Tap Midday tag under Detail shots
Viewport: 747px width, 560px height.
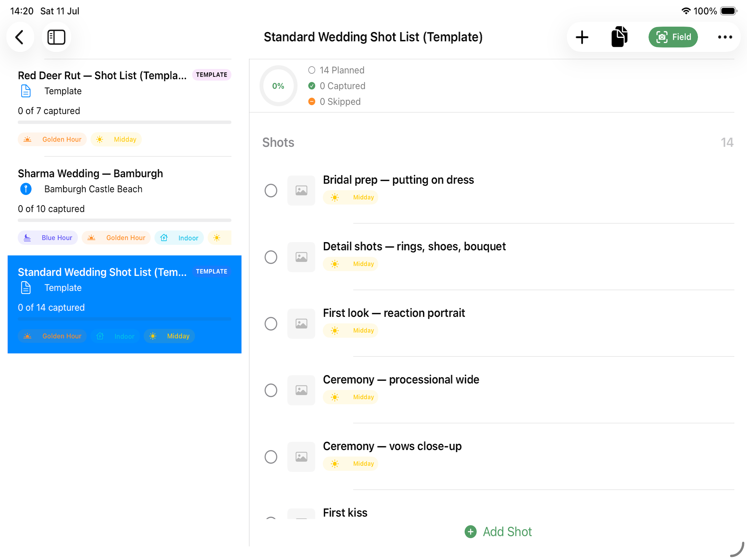click(x=351, y=264)
